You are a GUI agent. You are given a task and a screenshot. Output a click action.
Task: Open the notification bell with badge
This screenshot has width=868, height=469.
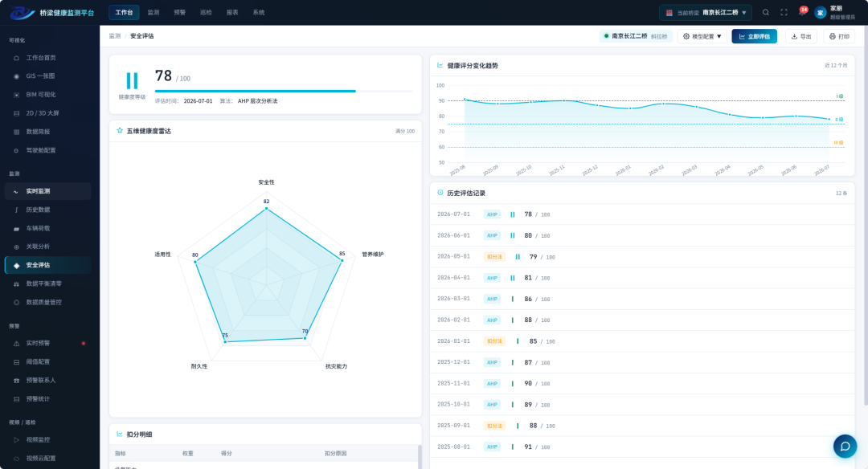(x=802, y=11)
